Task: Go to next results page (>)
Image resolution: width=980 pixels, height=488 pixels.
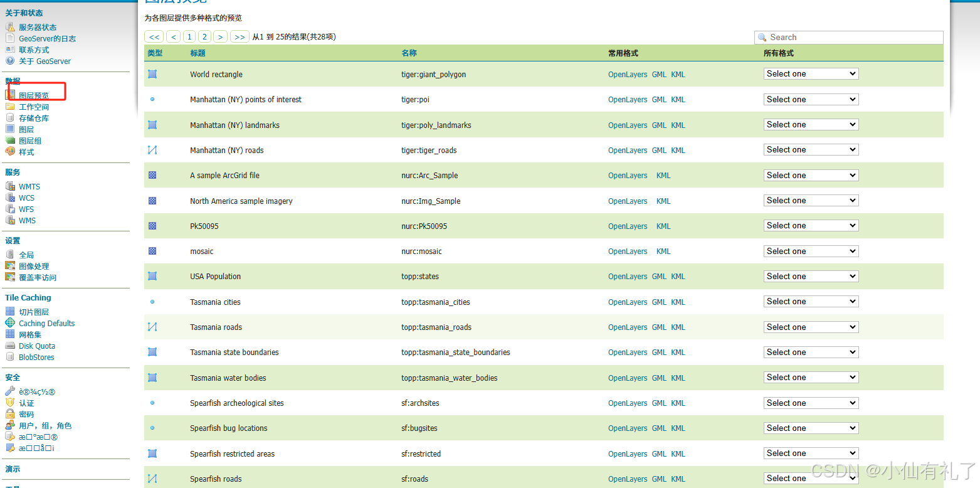Action: 221,37
